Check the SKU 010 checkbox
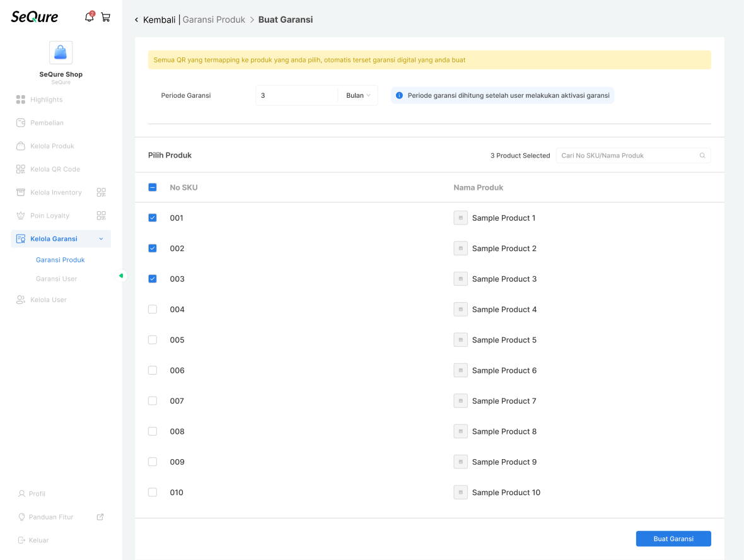 (153, 492)
